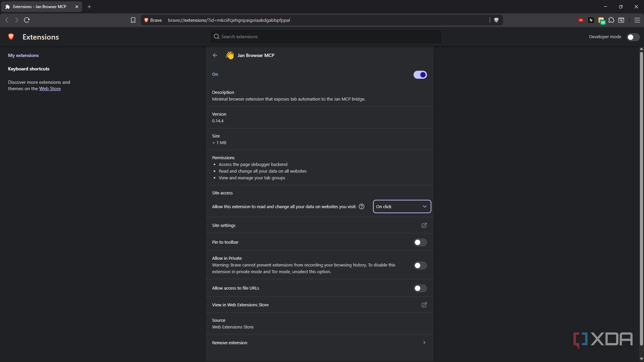Click the Brave logo beside Extensions title
Image resolution: width=644 pixels, height=362 pixels.
[11, 37]
